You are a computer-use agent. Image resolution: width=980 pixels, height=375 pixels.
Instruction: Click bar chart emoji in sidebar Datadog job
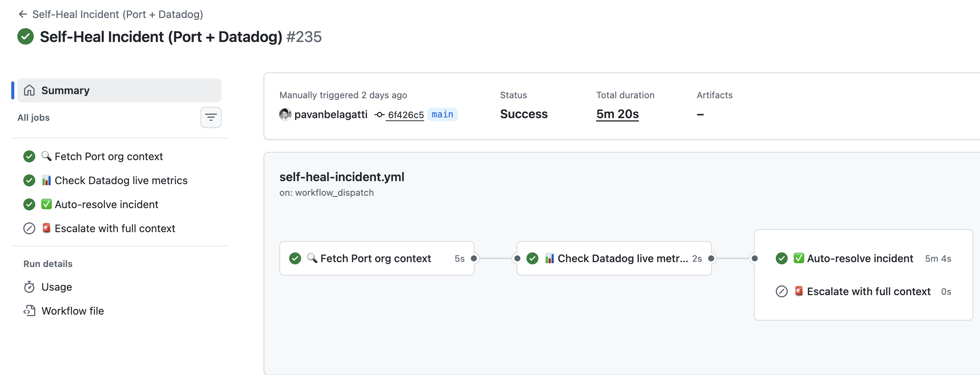[47, 180]
